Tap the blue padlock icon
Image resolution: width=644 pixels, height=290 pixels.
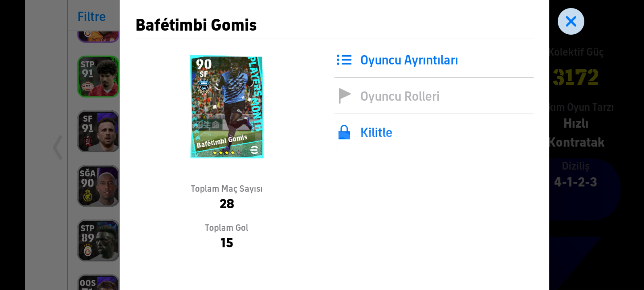(344, 132)
